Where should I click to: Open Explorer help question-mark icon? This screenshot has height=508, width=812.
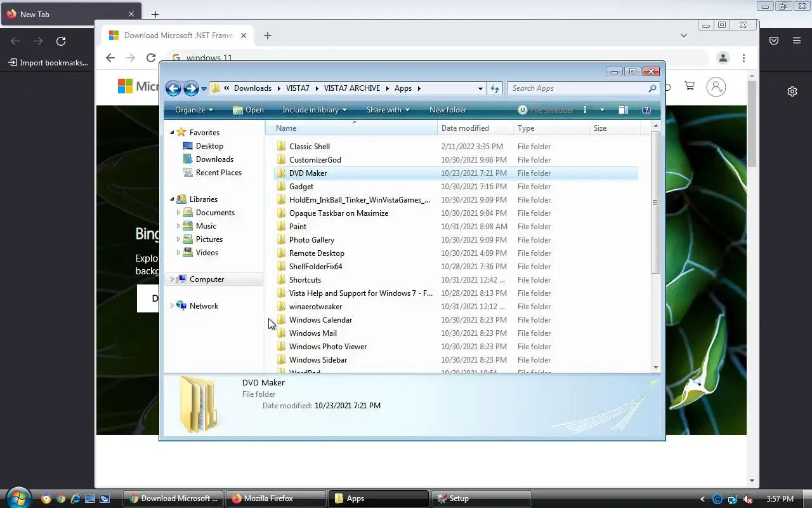646,110
